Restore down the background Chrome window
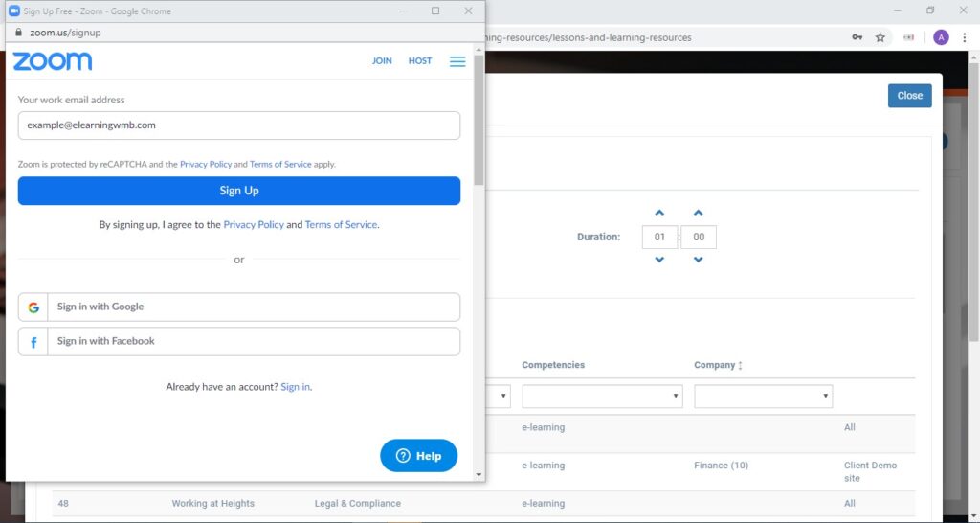Screen dimensions: 980x523 (x=930, y=11)
